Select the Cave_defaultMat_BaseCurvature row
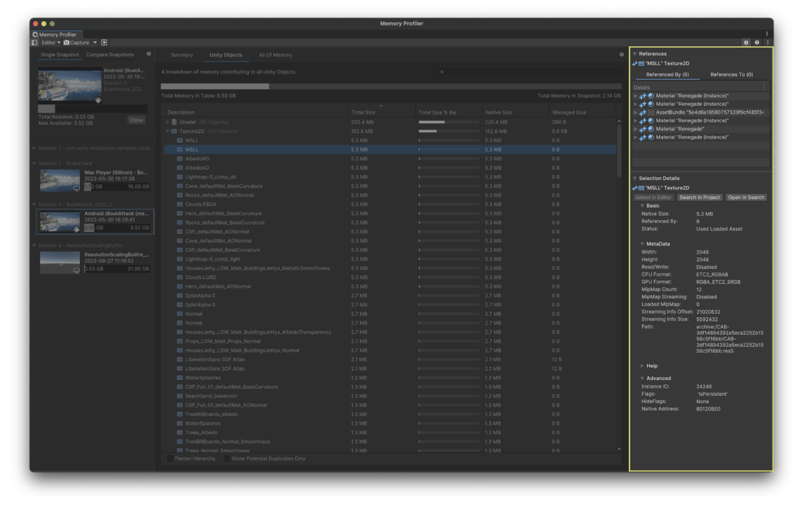This screenshot has height=509, width=812. [390, 186]
